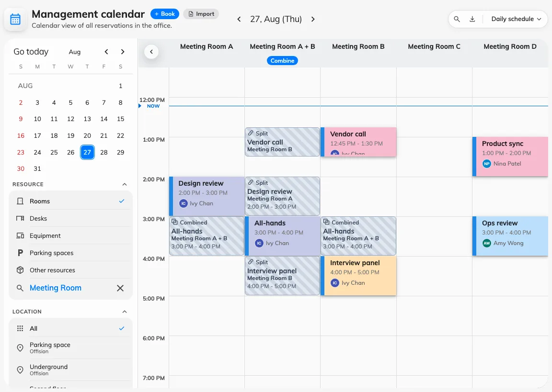Open the orange Interview panel booking
Screen dimensions: 552x392
(x=358, y=276)
